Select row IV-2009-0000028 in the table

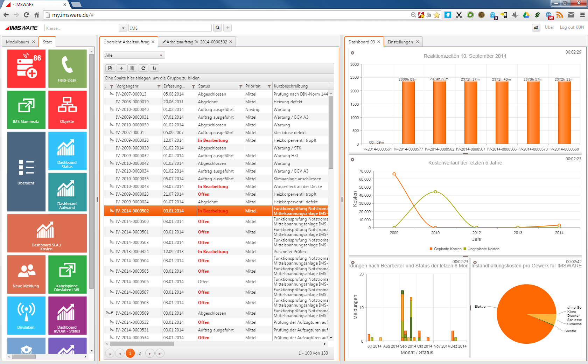pyautogui.click(x=132, y=140)
